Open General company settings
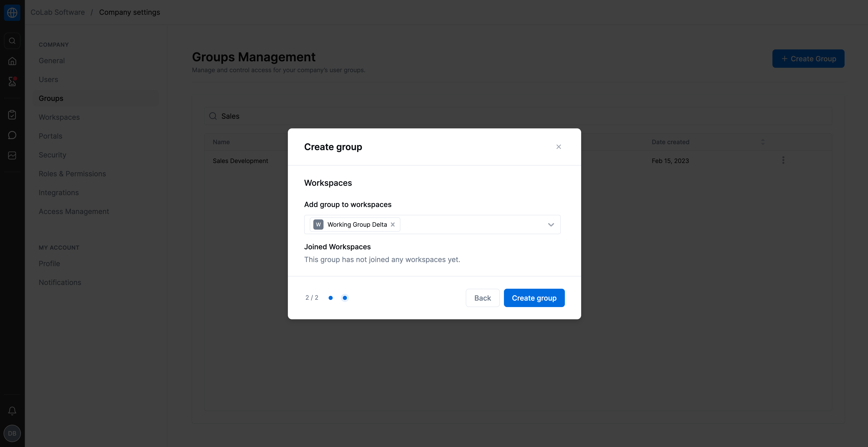Viewport: 868px width, 447px height. [x=52, y=61]
